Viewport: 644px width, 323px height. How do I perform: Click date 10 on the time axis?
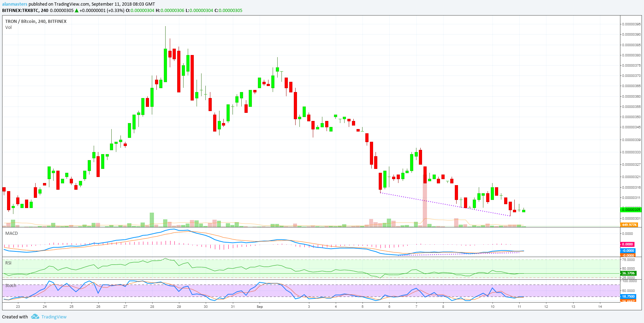(x=493, y=307)
